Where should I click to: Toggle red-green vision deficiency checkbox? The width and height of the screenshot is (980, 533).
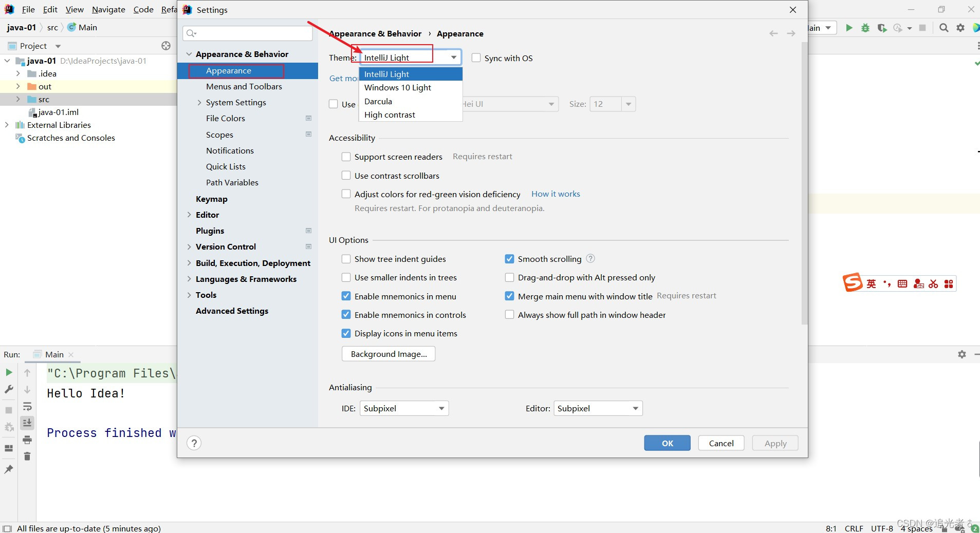coord(346,194)
